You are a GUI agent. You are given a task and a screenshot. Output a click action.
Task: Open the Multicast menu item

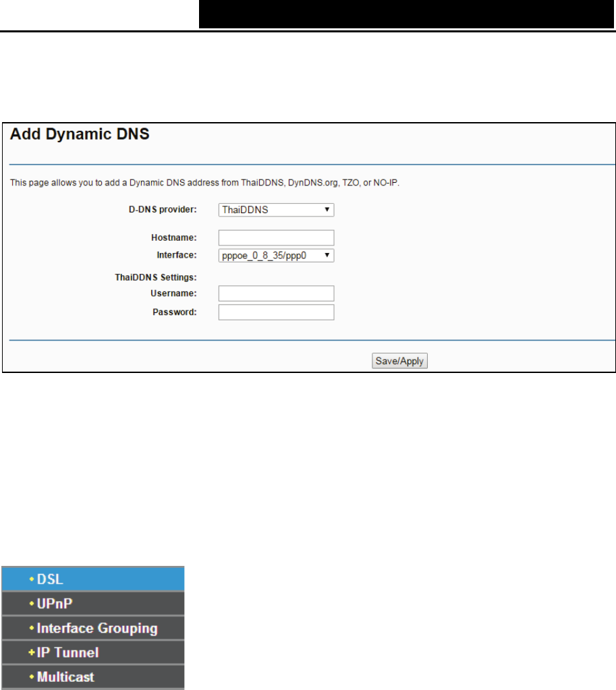[x=93, y=677]
